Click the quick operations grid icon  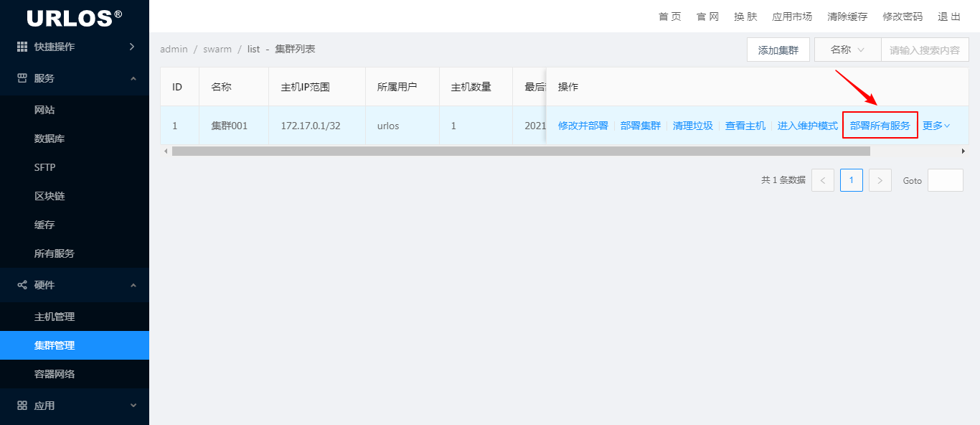point(22,47)
